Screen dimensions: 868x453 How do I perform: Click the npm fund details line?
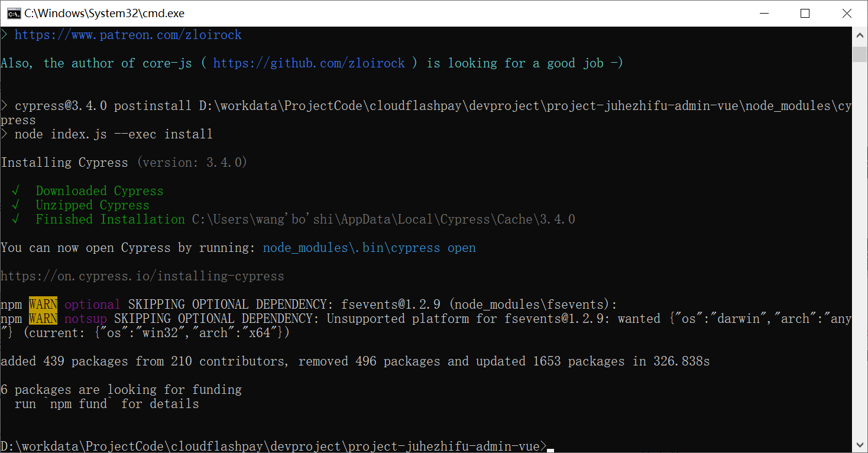tap(106, 403)
